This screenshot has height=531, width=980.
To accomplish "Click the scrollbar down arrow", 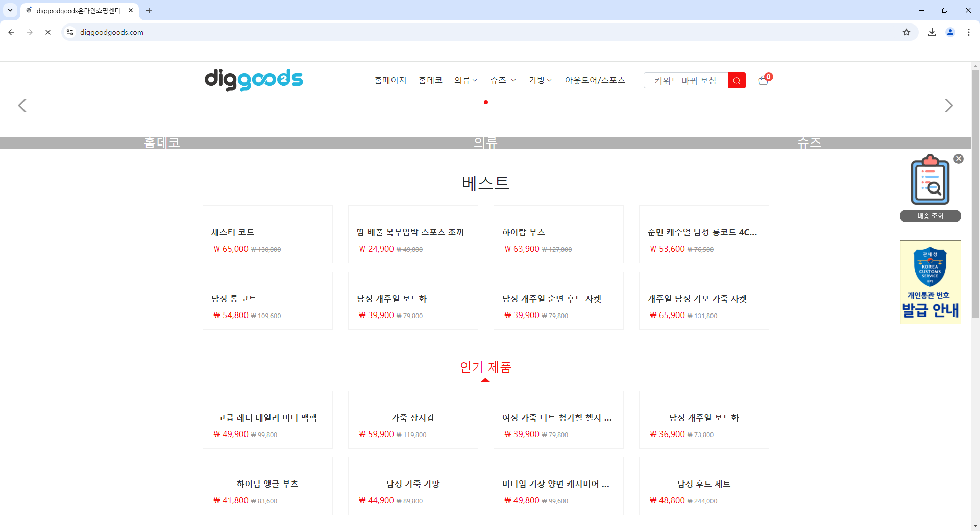I will [975, 526].
